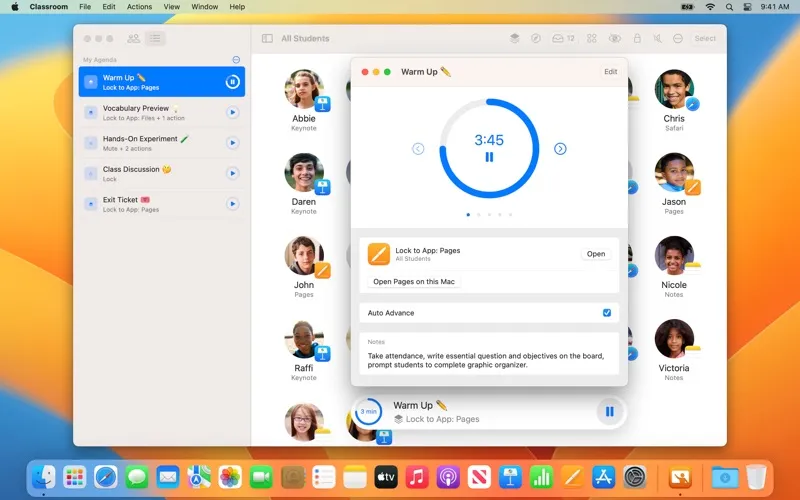Pause the Warm Up agenda item in sidebar

232,82
